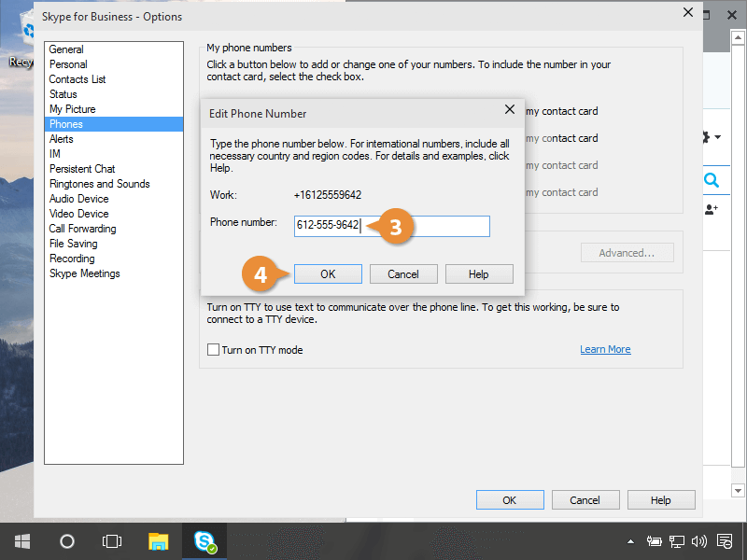Open the Windows Start menu
Image resolution: width=747 pixels, height=560 pixels.
(21, 541)
